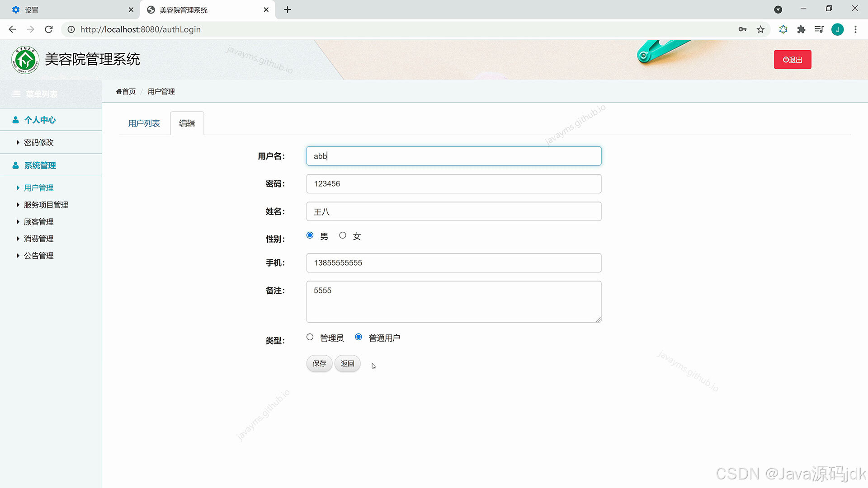Viewport: 868px width, 488px height.
Task: Click the tab search dropdown circle icon
Action: click(x=778, y=9)
